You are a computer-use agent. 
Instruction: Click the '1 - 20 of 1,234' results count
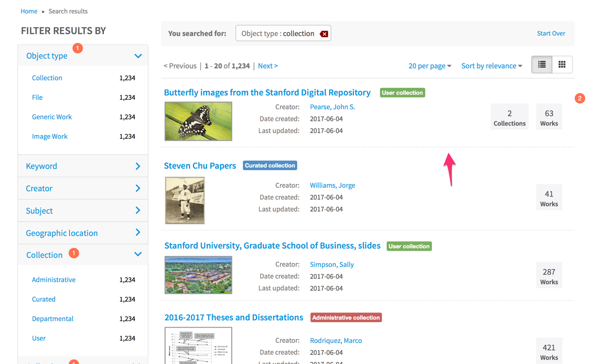click(227, 66)
